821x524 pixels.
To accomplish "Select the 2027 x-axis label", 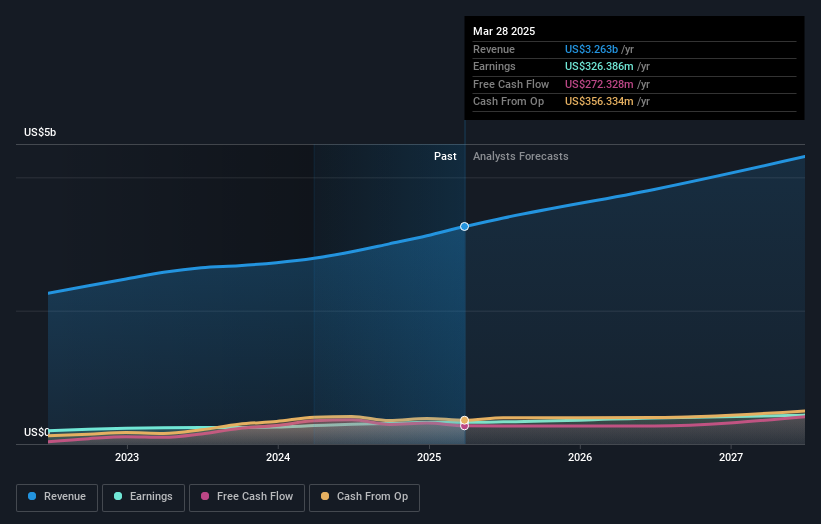I will 731,458.
